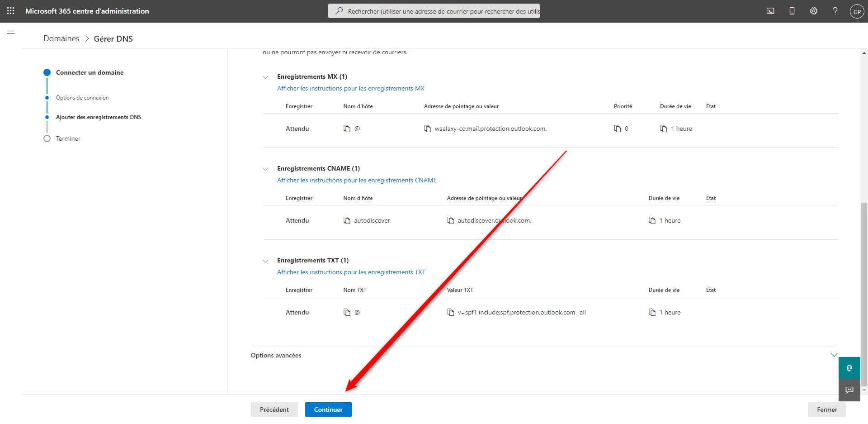
Task: Show instructions for TXT records
Action: click(x=351, y=272)
